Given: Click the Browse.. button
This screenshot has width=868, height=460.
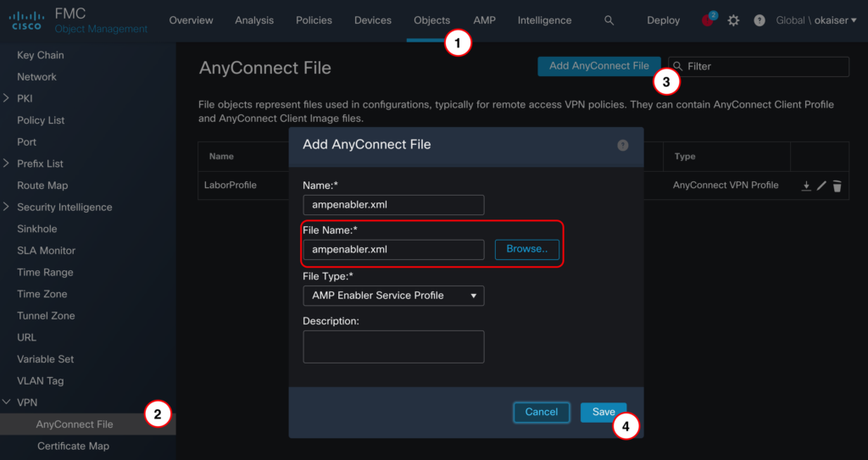Looking at the screenshot, I should [x=526, y=249].
